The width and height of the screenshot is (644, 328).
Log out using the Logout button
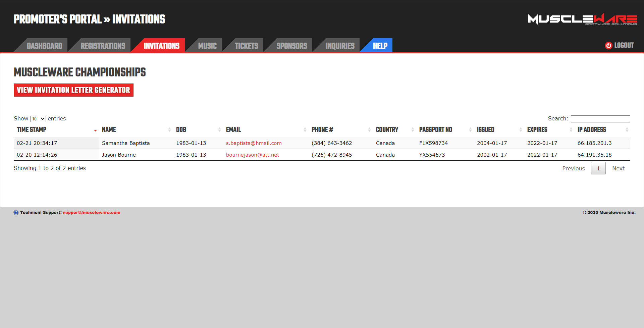[x=620, y=46]
